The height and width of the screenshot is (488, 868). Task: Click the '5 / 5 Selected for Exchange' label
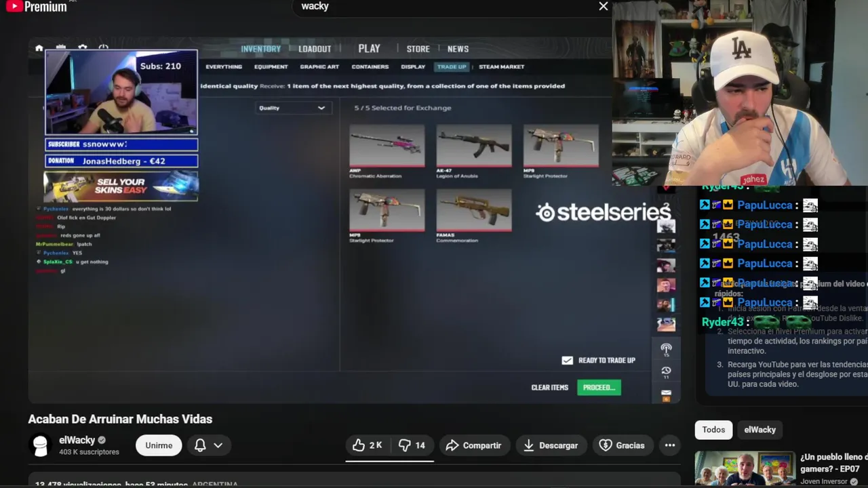(x=403, y=108)
